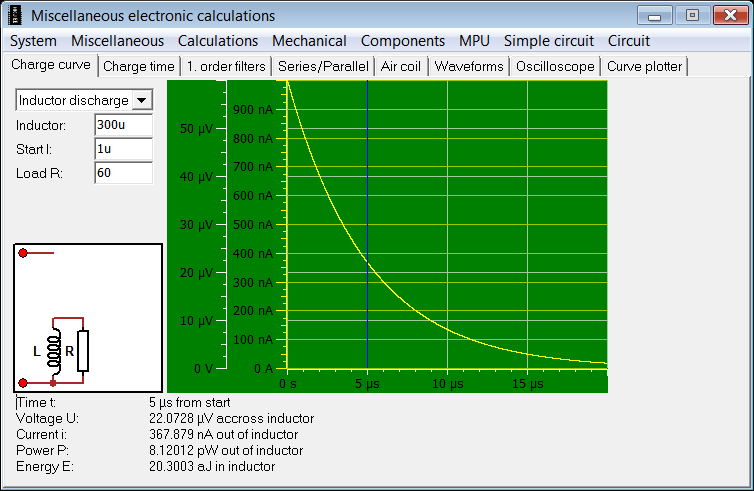Switch to the Curve plotter tab

pyautogui.click(x=645, y=67)
